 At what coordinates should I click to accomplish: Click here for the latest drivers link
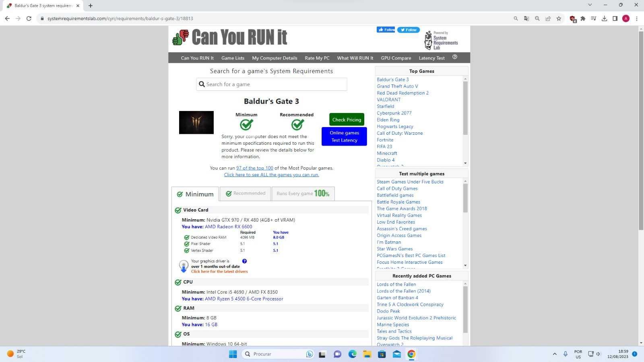click(219, 271)
